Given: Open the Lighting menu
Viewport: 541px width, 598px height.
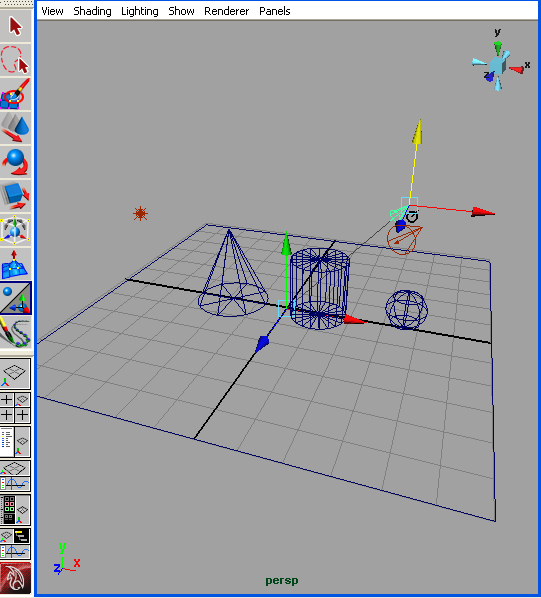Looking at the screenshot, I should click(x=140, y=11).
